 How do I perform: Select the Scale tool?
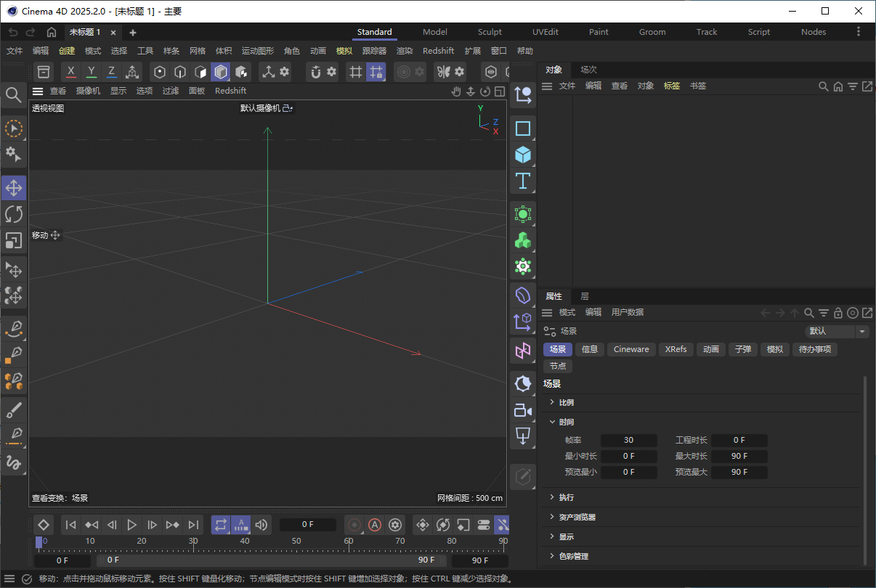click(x=14, y=240)
